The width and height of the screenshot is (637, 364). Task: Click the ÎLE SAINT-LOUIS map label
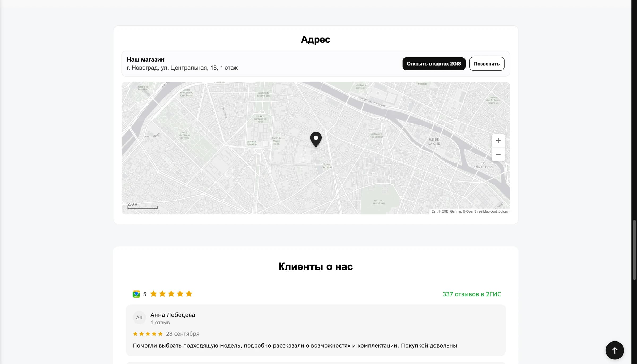pyautogui.click(x=483, y=165)
